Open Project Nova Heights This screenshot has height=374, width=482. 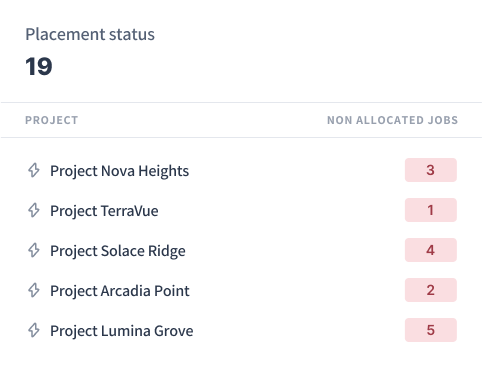pos(119,171)
